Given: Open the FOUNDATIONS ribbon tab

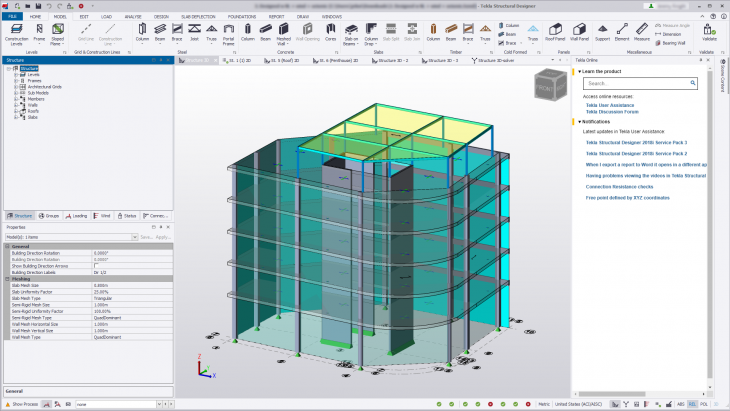Looking at the screenshot, I should coord(242,16).
